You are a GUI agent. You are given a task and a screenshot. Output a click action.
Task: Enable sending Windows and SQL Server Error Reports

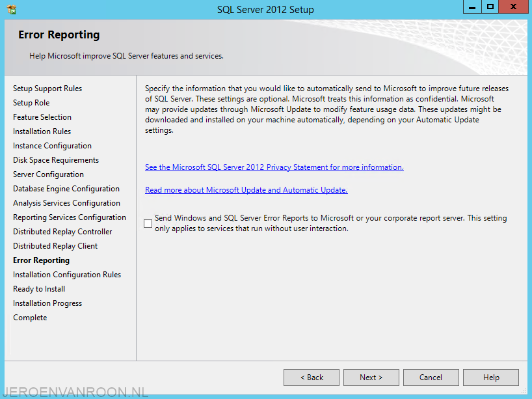click(x=148, y=223)
